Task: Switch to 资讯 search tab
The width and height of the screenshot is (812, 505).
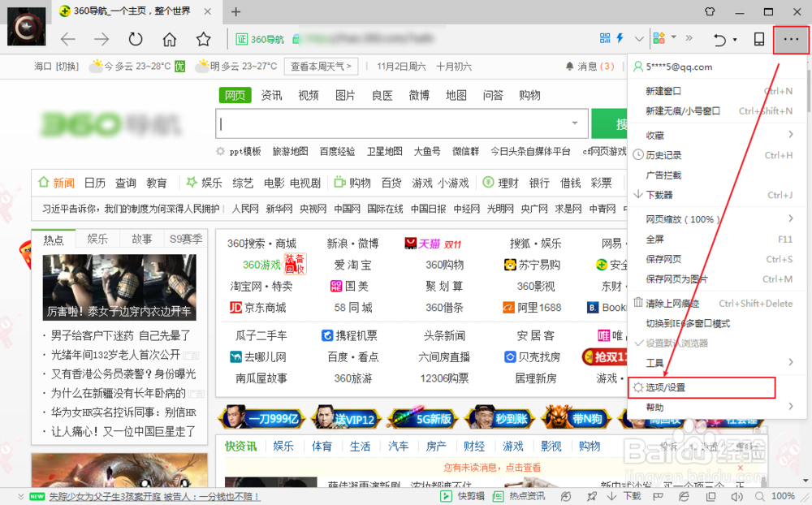Action: coord(271,95)
